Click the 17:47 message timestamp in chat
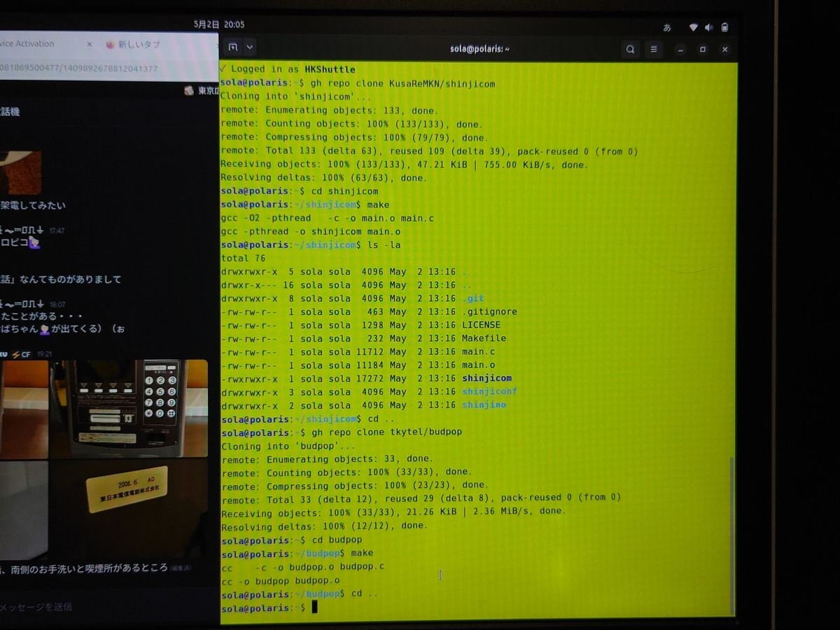The image size is (840, 630). click(57, 230)
